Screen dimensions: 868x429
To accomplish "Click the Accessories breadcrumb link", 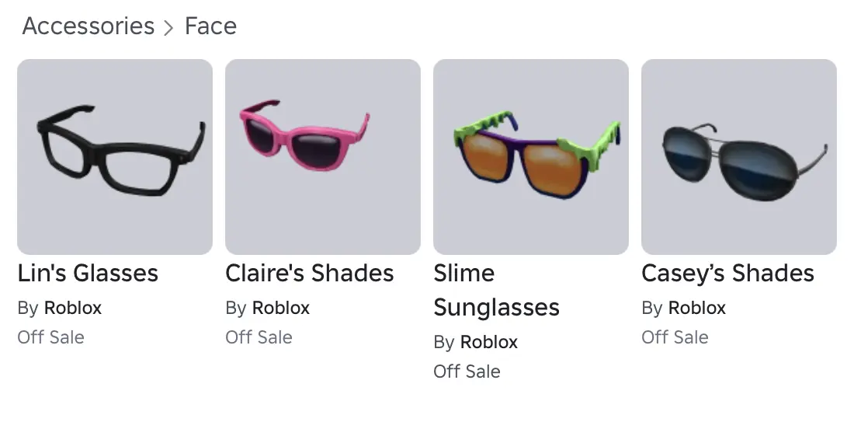I will coord(89,26).
